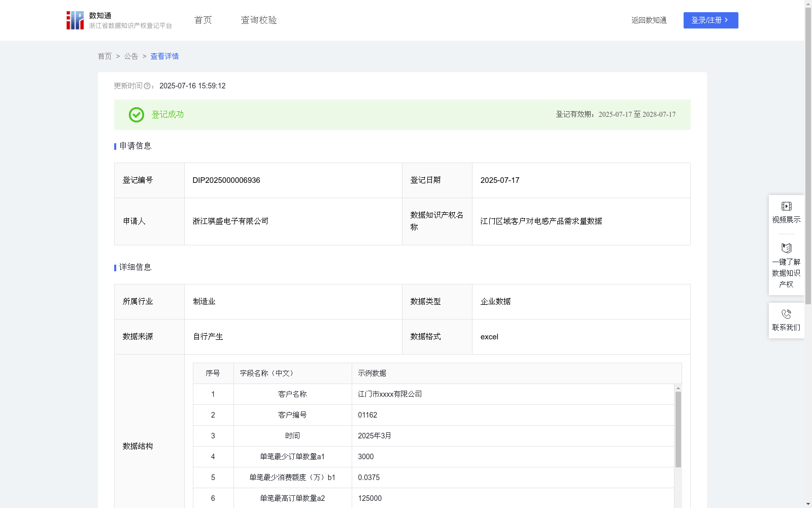Select registration number DIP2025000006936

(x=226, y=180)
